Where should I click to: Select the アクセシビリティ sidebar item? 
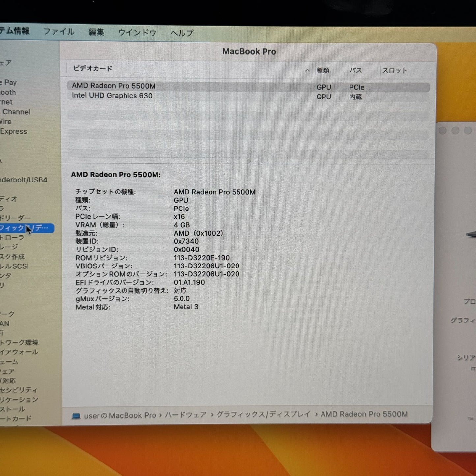click(19, 390)
